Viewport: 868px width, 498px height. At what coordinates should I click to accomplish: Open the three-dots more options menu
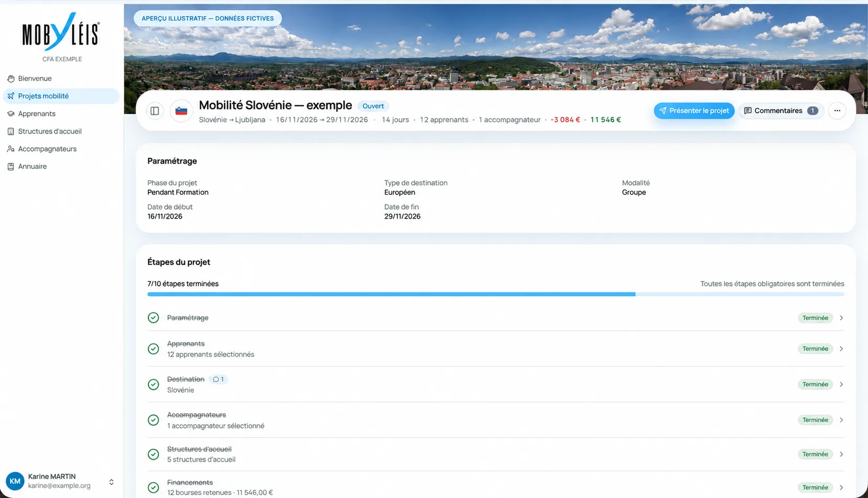(837, 111)
